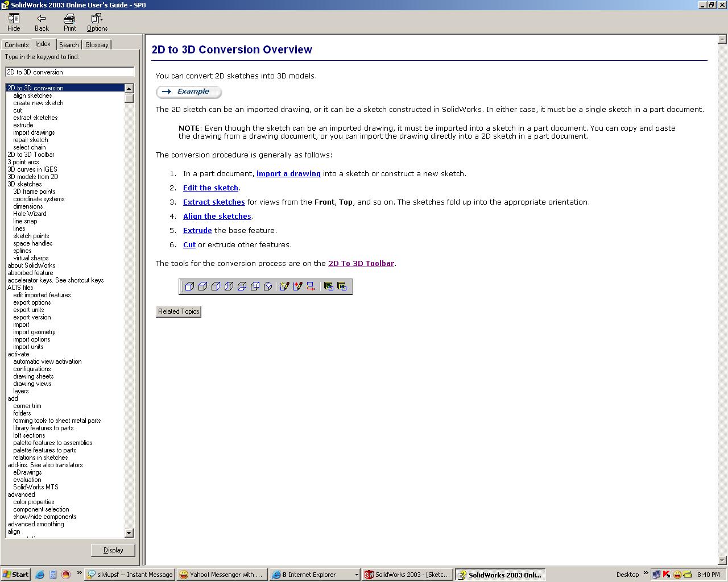Image resolution: width=728 pixels, height=582 pixels.
Task: Follow the 'Cut' link in step 6
Action: click(x=189, y=245)
